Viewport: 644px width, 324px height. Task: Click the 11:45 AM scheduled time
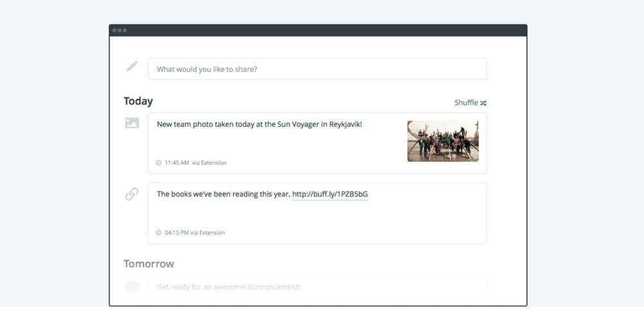tap(176, 163)
